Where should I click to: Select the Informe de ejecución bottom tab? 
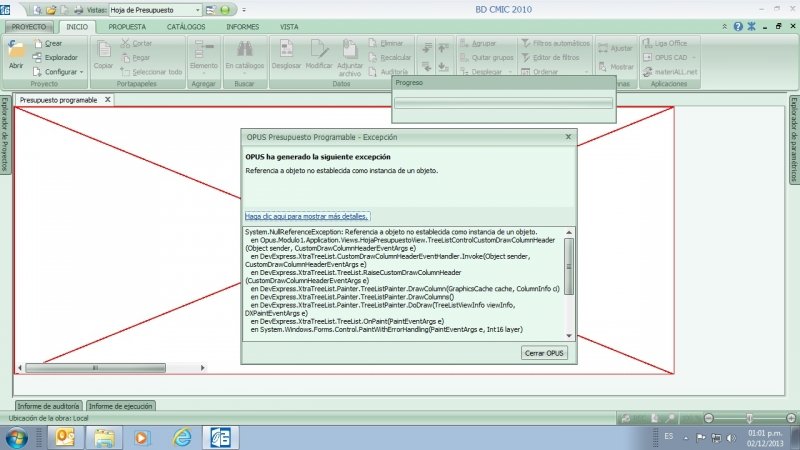pos(120,406)
